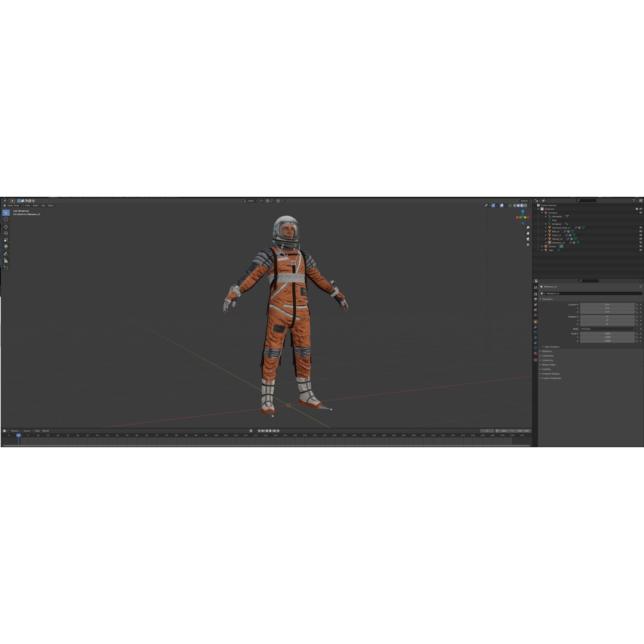Open the World properties tab

(x=535, y=315)
